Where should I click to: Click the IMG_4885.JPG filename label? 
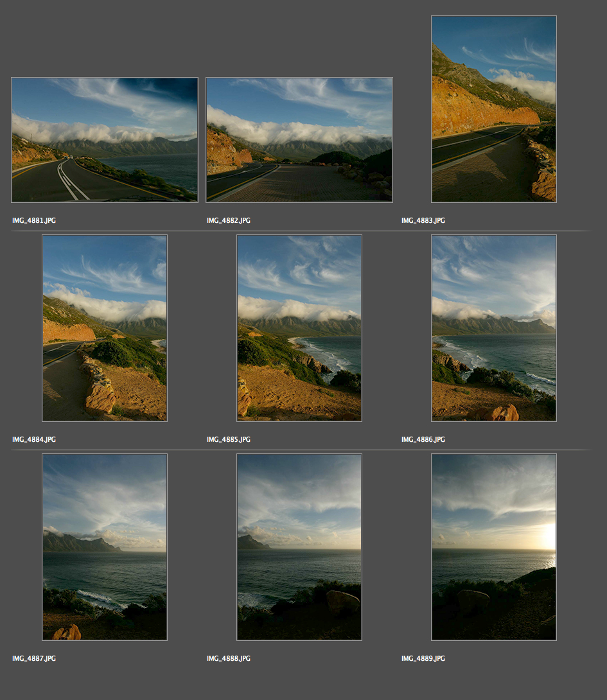229,439
